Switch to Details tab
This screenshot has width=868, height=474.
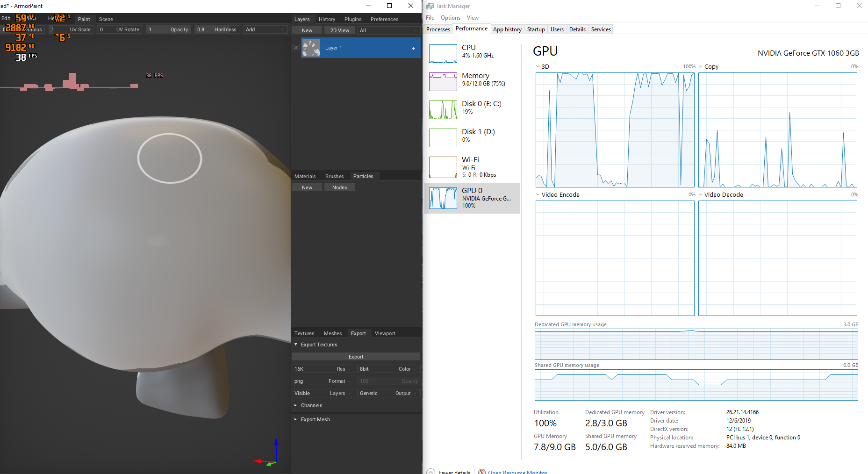[x=577, y=29]
